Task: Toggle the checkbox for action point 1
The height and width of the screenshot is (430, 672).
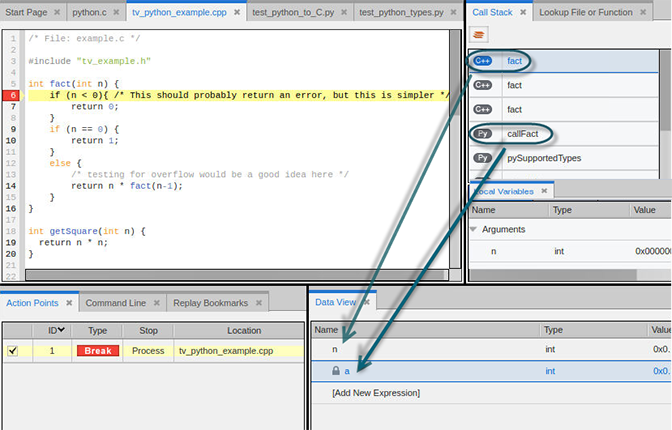Action: coord(12,351)
